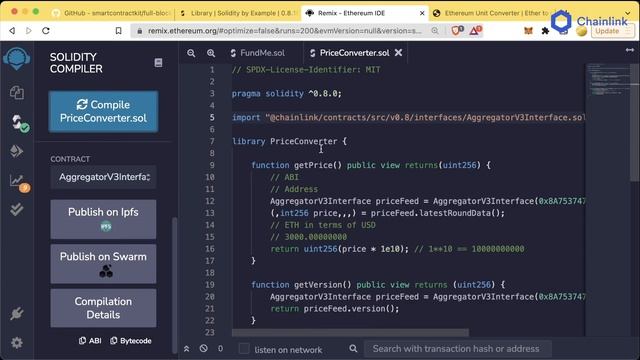Click the import line with AggregatorV3Interface.sol
Screen dimensions: 640x360
point(408,118)
